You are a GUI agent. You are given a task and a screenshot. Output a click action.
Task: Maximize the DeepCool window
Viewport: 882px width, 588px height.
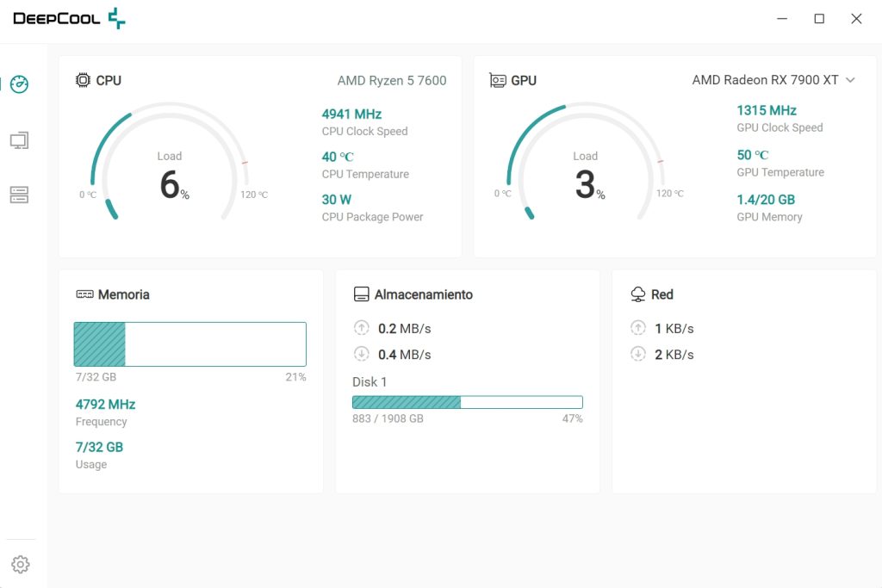(x=819, y=19)
